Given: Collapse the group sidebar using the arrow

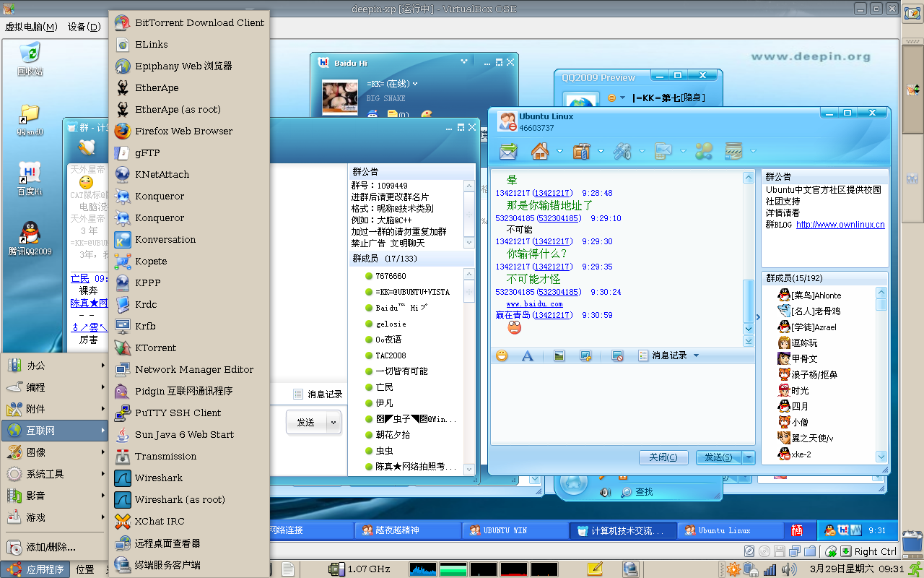Looking at the screenshot, I should (x=757, y=317).
